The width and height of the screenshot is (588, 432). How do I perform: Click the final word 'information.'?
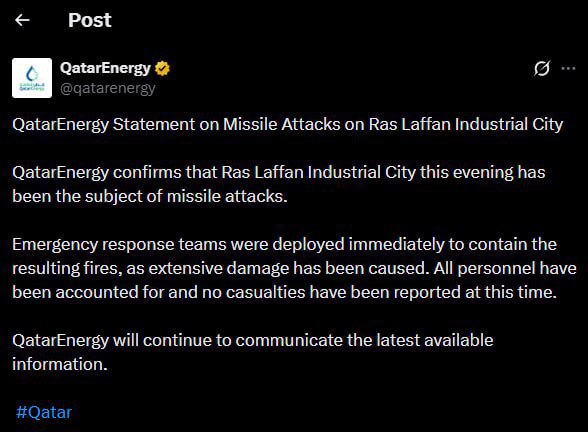[x=60, y=364]
